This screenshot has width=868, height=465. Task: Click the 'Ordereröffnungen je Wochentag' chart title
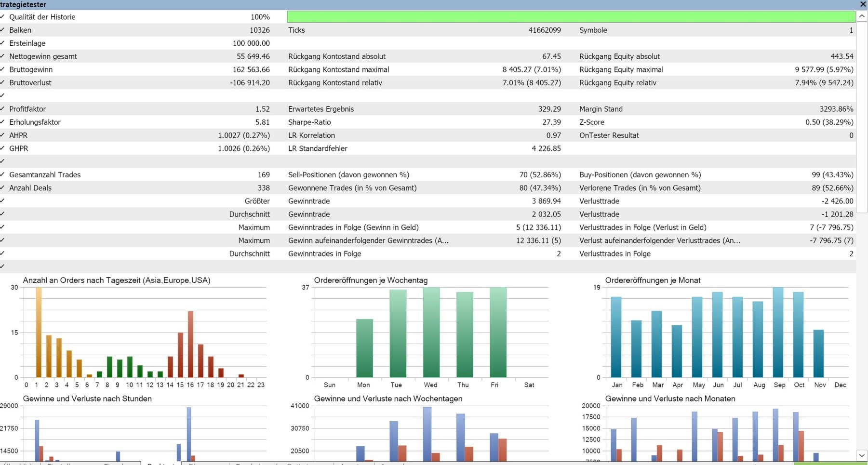point(371,280)
